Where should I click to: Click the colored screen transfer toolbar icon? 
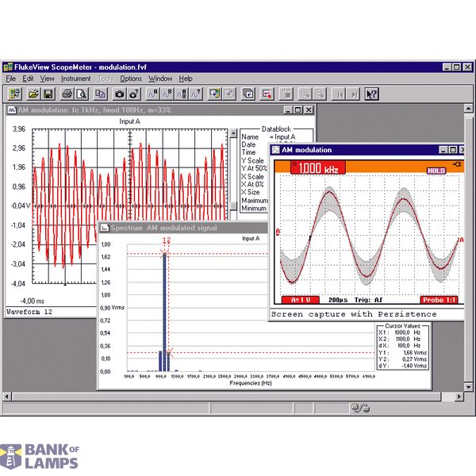click(215, 94)
